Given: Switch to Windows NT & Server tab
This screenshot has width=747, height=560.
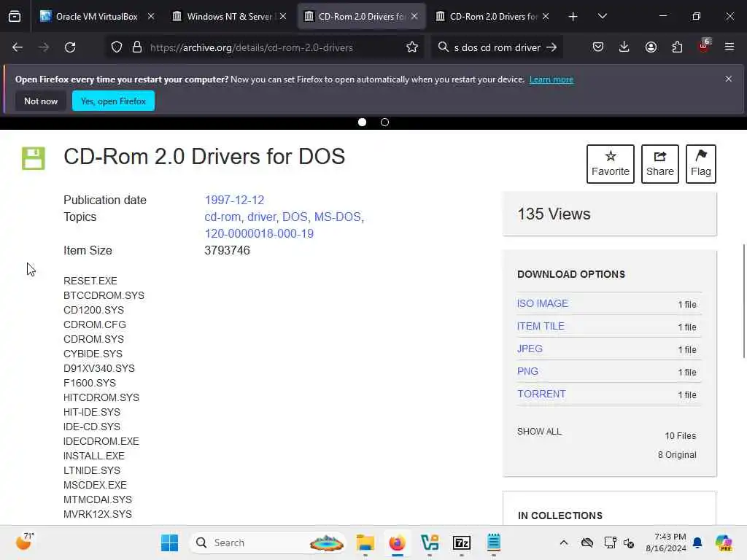Looking at the screenshot, I should (228, 17).
